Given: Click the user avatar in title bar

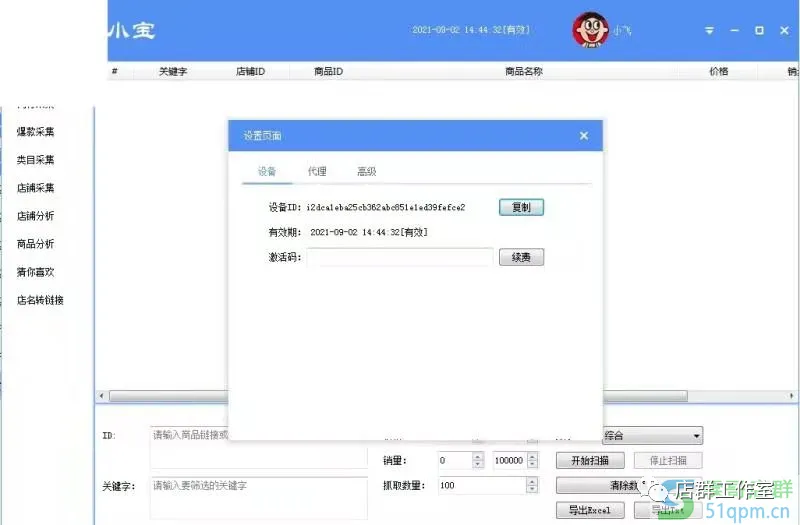Looking at the screenshot, I should click(x=590, y=30).
